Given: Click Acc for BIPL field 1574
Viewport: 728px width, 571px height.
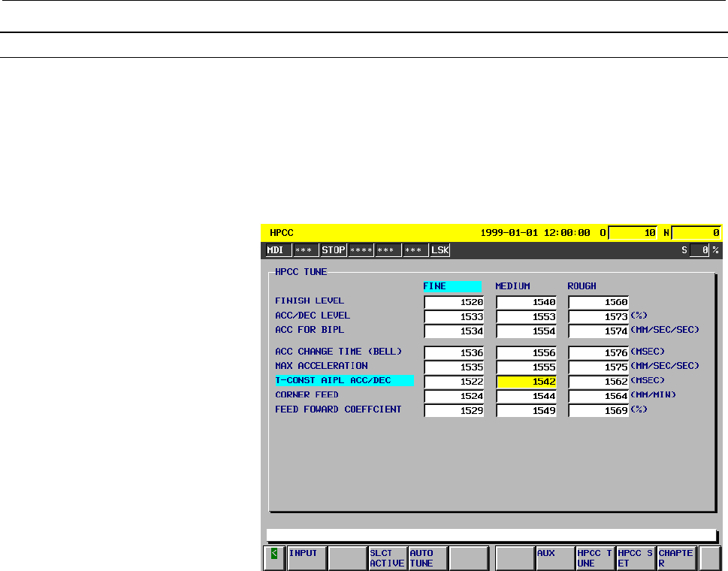Looking at the screenshot, I should pos(599,331).
